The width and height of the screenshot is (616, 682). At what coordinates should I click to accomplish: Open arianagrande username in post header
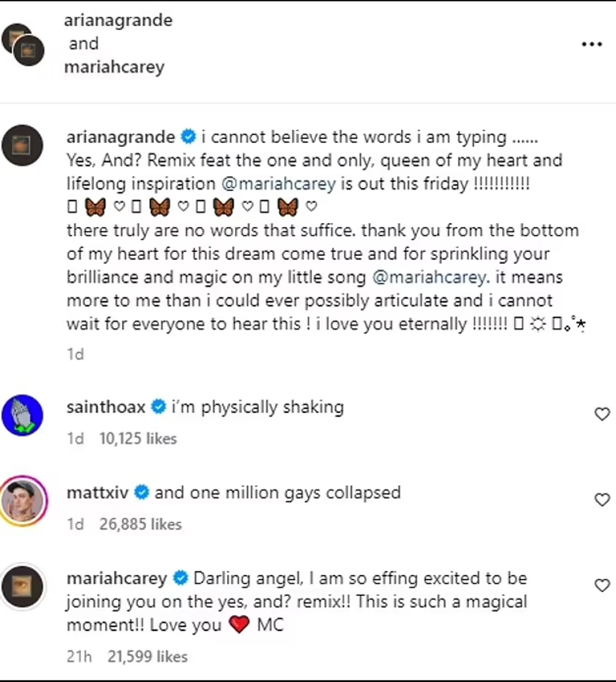pos(118,21)
